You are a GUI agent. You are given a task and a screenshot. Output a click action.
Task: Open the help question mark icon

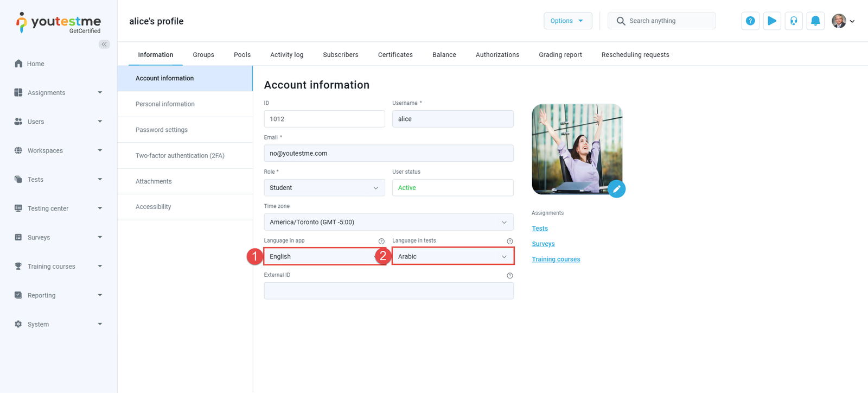750,21
